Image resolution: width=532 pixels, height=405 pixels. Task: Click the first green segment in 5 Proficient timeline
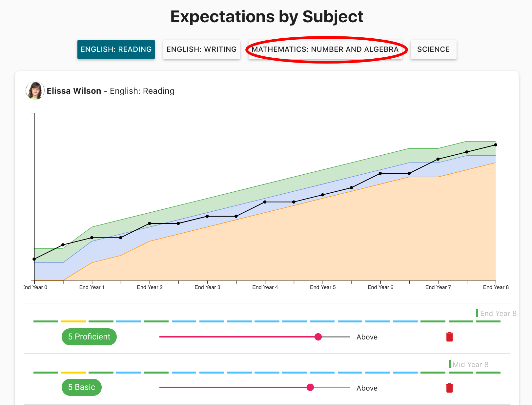pos(46,321)
